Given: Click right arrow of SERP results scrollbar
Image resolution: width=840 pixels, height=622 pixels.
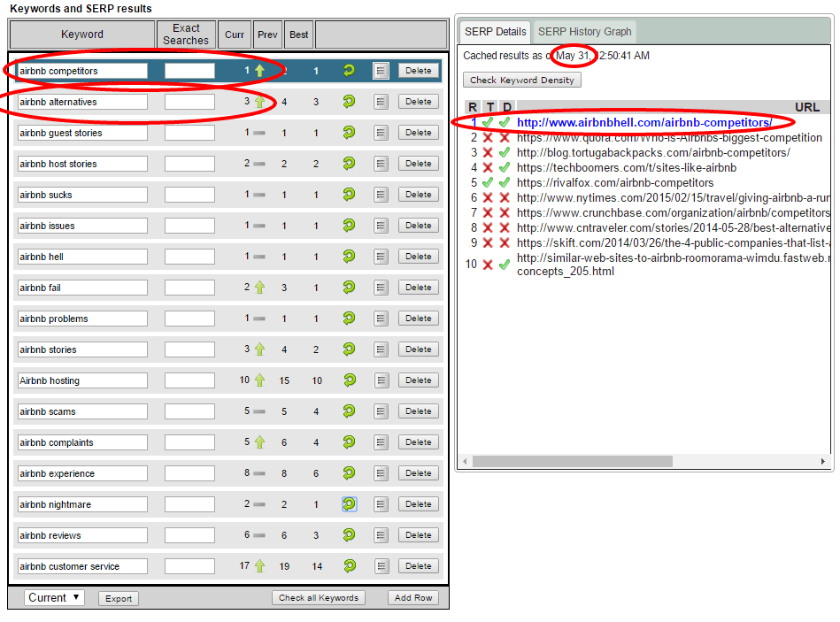Looking at the screenshot, I should coord(823,462).
